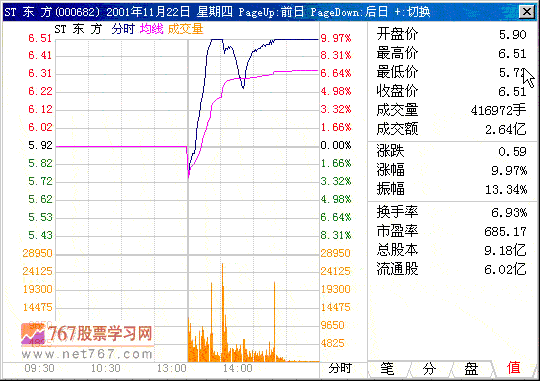
Task: Select the 开盘价 row in the info panel
Action: pyautogui.click(x=451, y=34)
